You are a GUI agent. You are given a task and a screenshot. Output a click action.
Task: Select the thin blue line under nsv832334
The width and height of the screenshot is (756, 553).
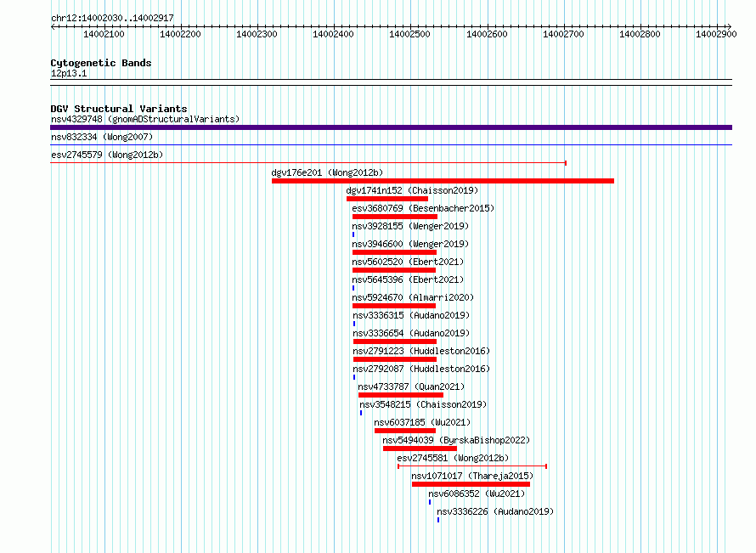pos(391,144)
